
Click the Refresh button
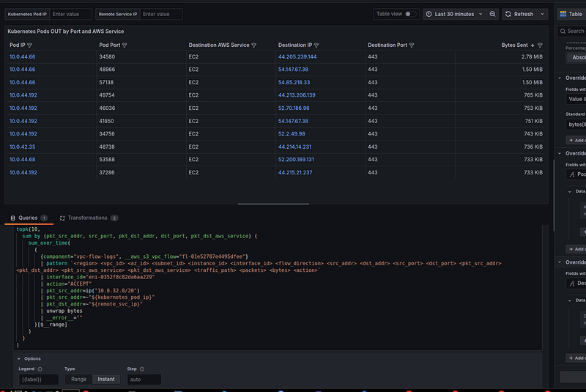click(519, 14)
